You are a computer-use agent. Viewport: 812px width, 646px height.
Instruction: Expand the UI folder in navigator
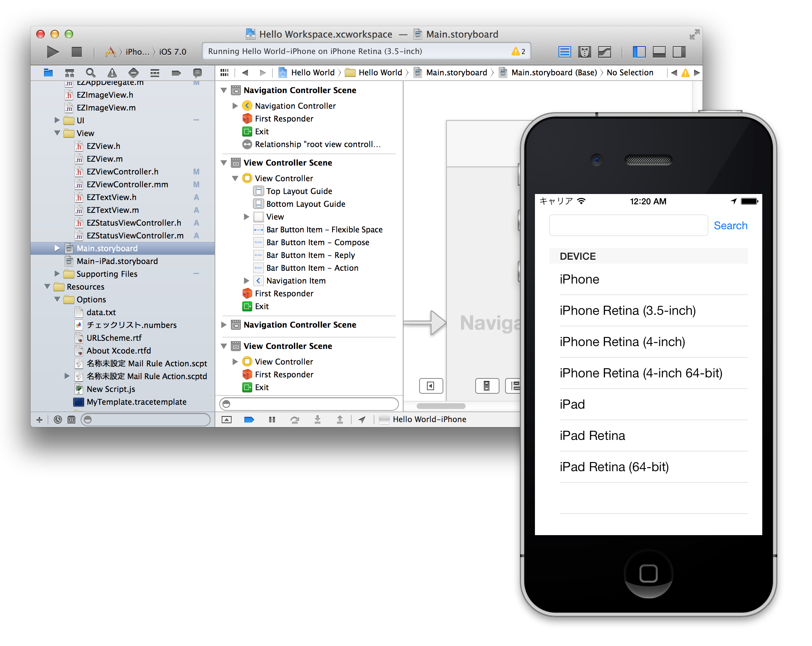click(57, 120)
